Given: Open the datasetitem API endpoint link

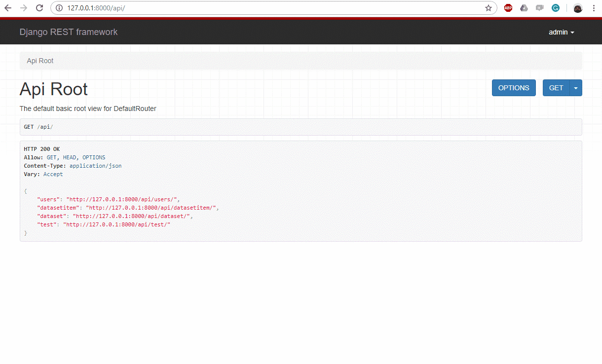Looking at the screenshot, I should [x=151, y=208].
